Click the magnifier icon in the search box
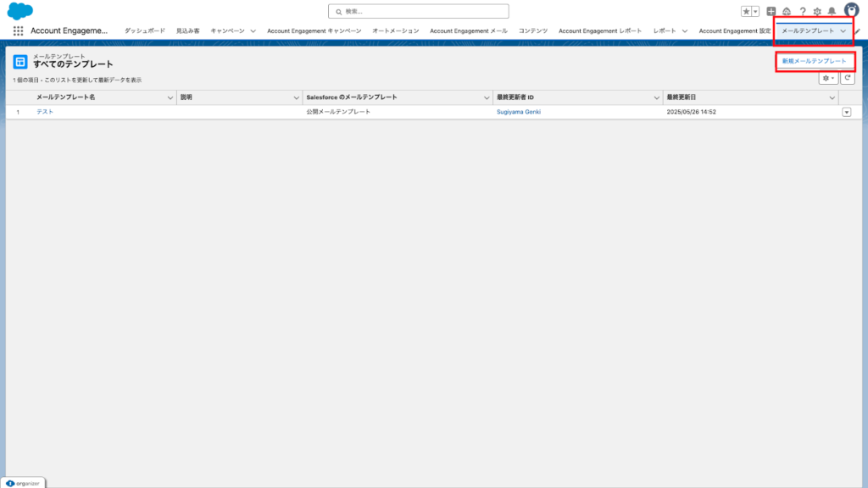Image resolution: width=868 pixels, height=488 pixels. 339,12
